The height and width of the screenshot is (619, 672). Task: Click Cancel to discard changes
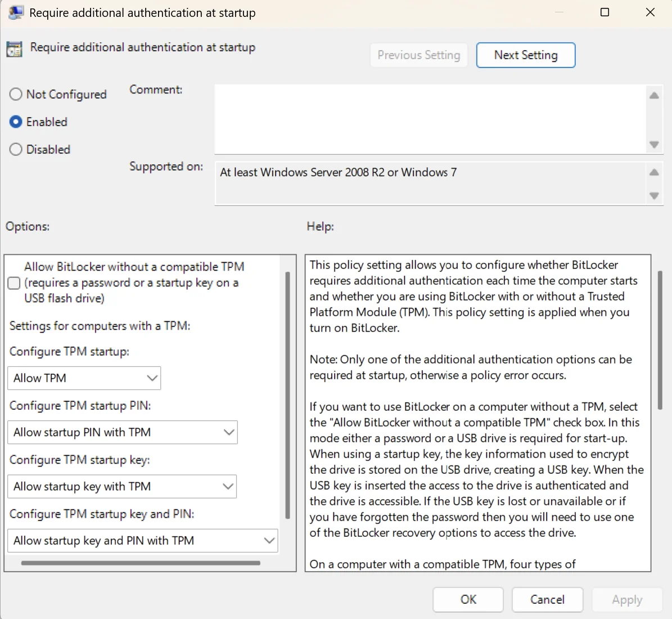click(x=547, y=599)
